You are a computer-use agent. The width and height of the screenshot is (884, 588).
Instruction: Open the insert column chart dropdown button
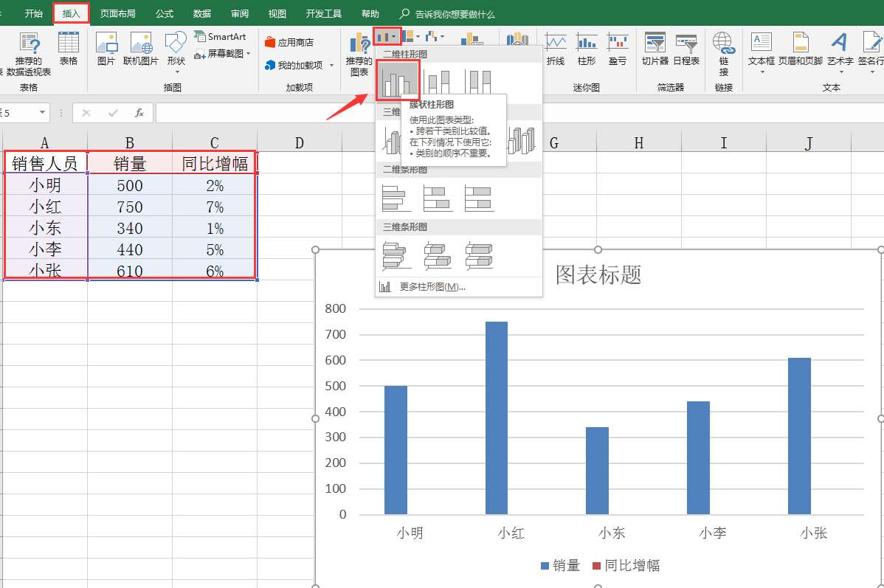[x=387, y=37]
